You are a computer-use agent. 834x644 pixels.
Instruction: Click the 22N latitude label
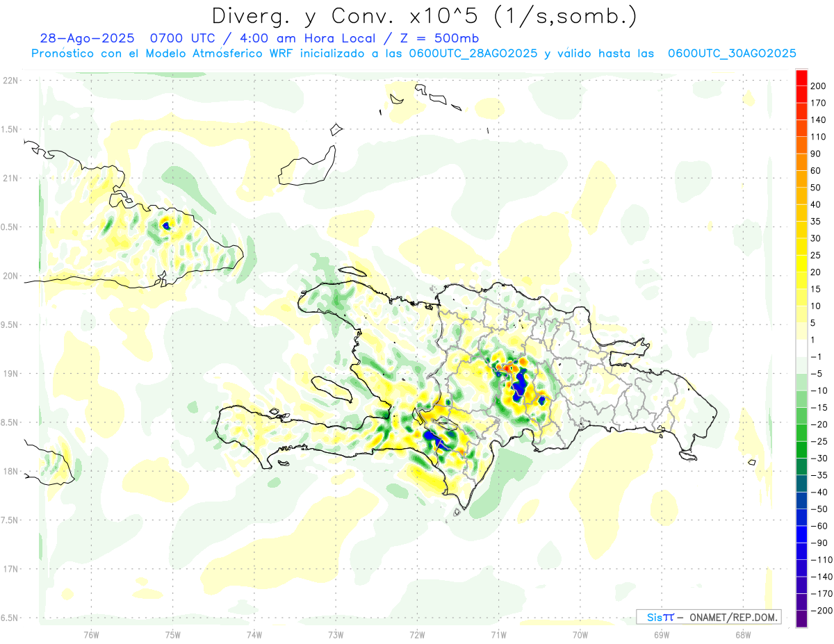click(x=10, y=80)
